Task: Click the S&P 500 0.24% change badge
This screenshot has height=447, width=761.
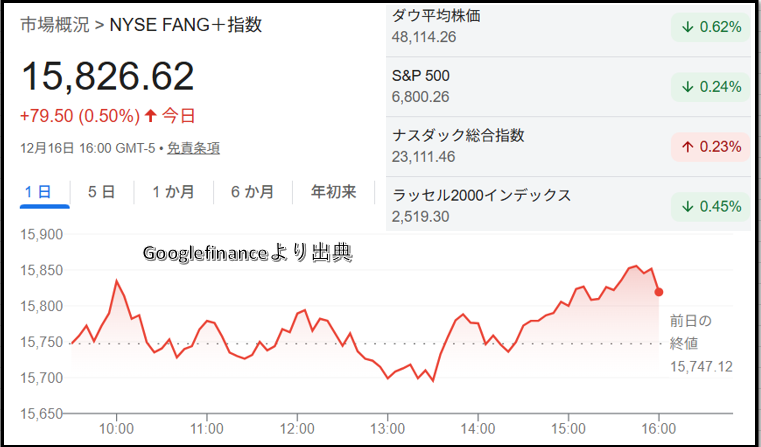Action: tap(710, 87)
